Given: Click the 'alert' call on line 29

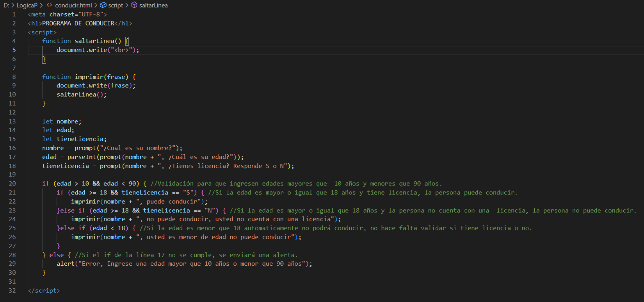Looking at the screenshot, I should pyautogui.click(x=66, y=264).
